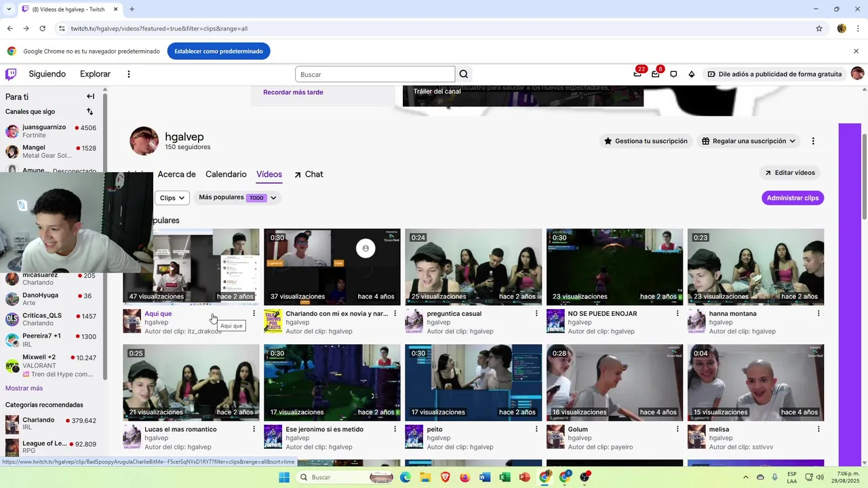
Task: Open Mangel channel in sidebar
Action: coord(51,151)
